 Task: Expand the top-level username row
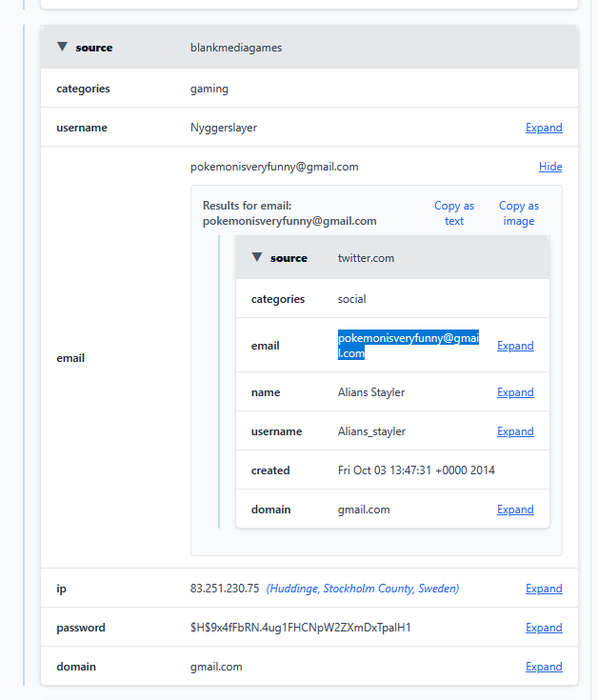(x=544, y=128)
